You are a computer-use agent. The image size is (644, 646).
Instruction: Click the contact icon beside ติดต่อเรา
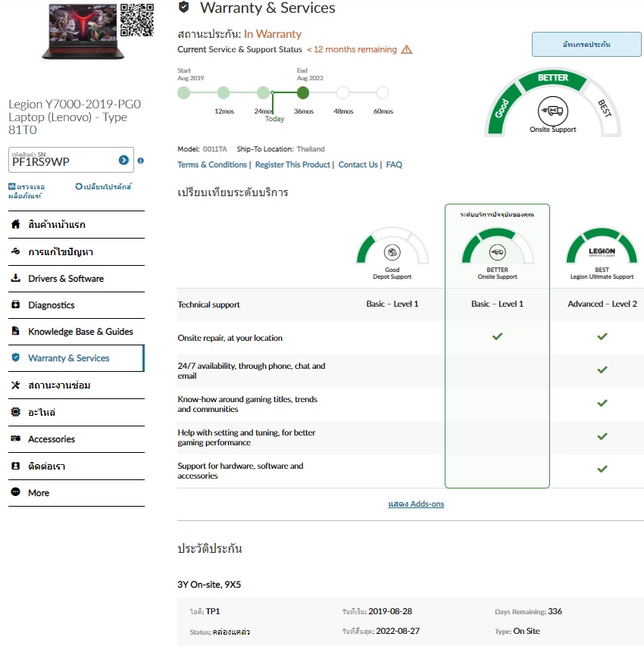16,466
